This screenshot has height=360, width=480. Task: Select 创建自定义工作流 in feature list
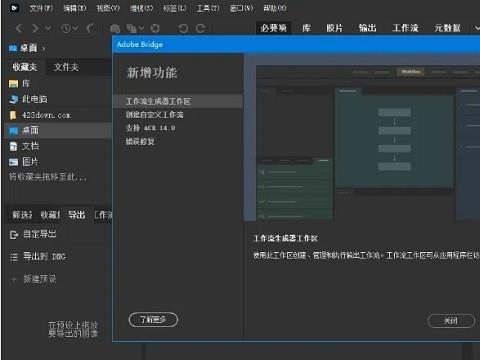(x=154, y=115)
